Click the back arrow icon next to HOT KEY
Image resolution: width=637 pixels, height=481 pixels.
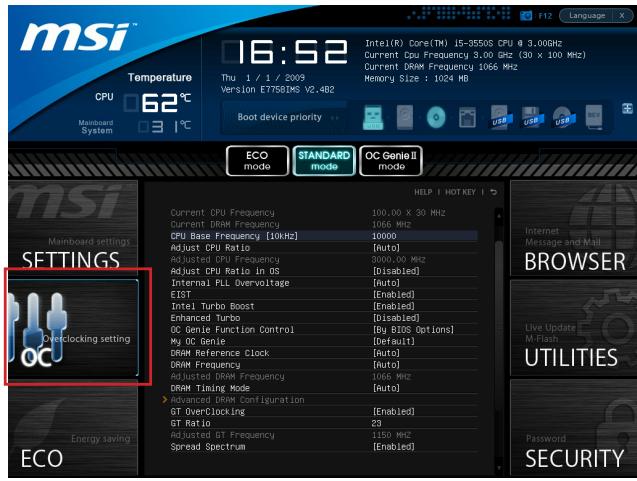pyautogui.click(x=493, y=192)
